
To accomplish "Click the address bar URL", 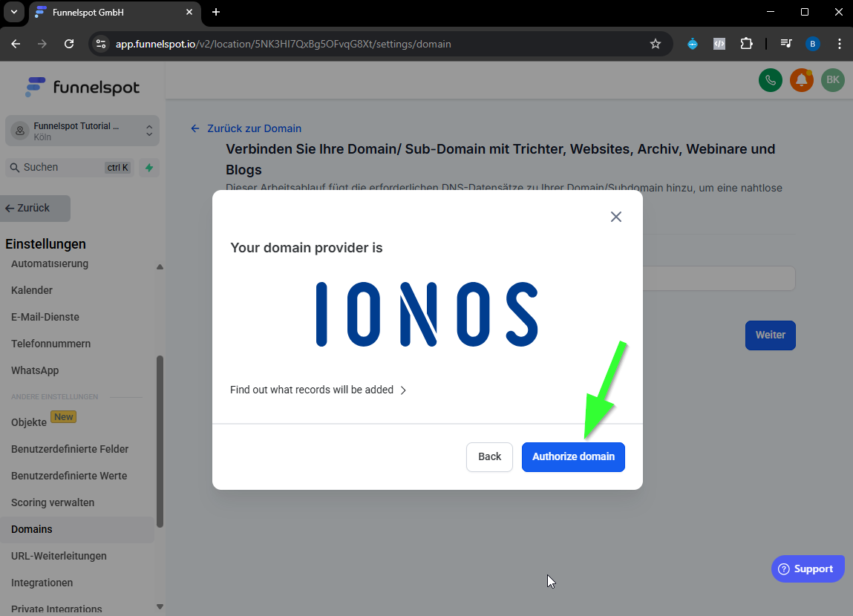I will point(283,44).
